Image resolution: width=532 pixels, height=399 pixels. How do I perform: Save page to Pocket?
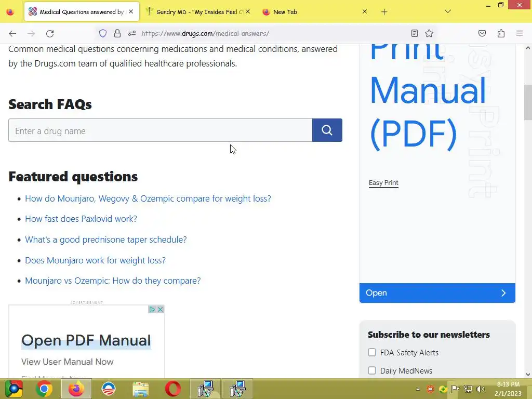coord(482,33)
